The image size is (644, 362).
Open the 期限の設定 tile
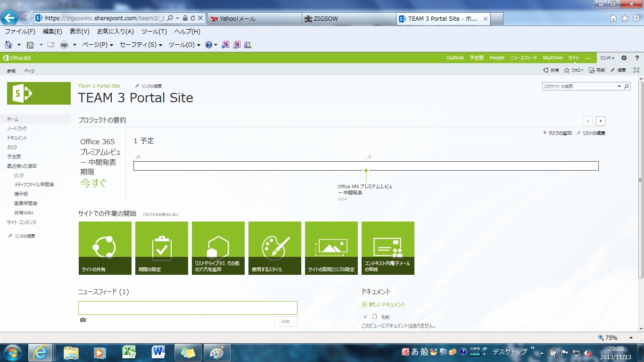(x=162, y=248)
